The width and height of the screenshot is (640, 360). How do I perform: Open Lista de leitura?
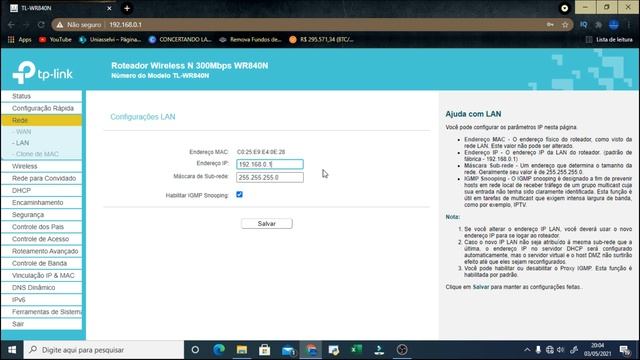tap(609, 40)
